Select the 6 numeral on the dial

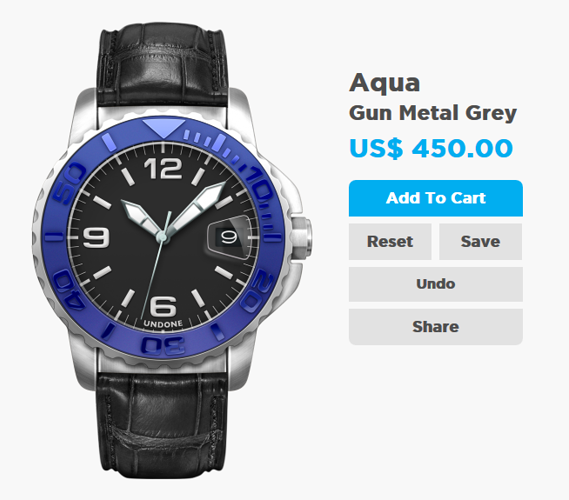163,306
